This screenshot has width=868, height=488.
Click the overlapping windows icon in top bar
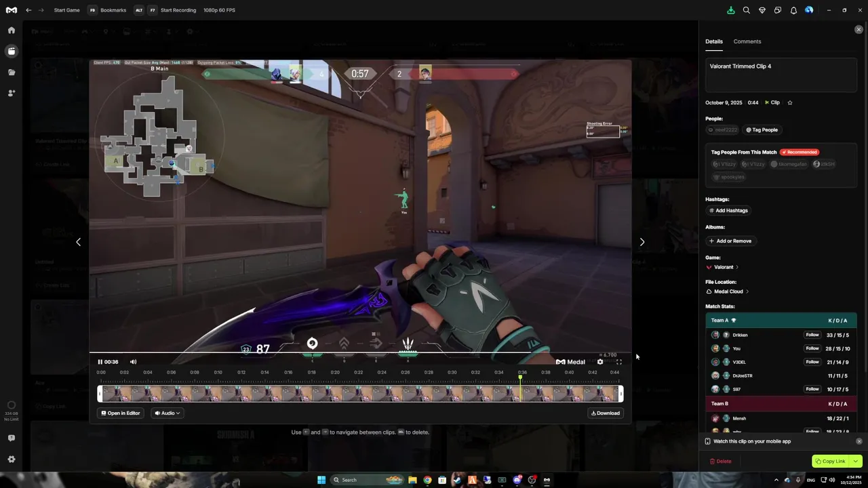click(x=778, y=10)
